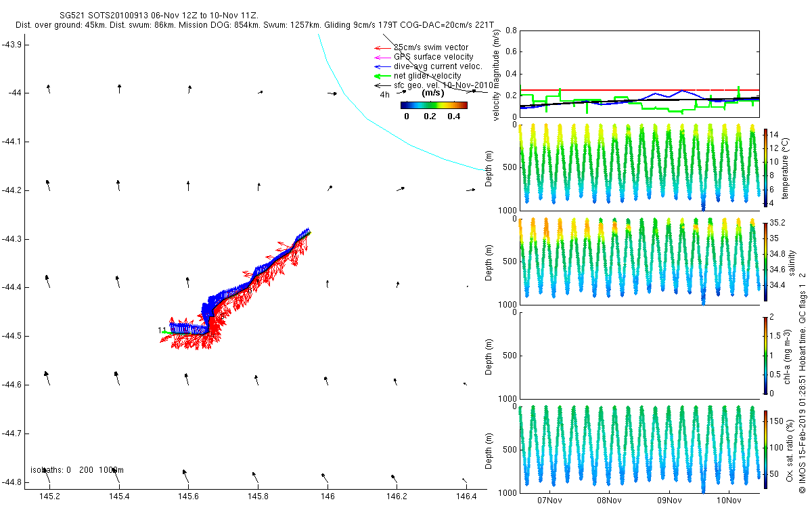Viewport: 812px width, 508px height.
Task: Click the velocity (m/s) colorbar
Action: (x=434, y=105)
